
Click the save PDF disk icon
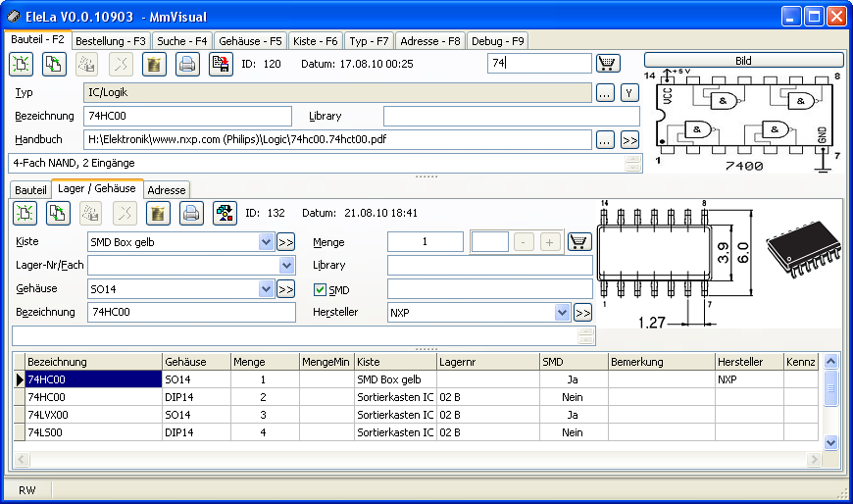point(221,65)
